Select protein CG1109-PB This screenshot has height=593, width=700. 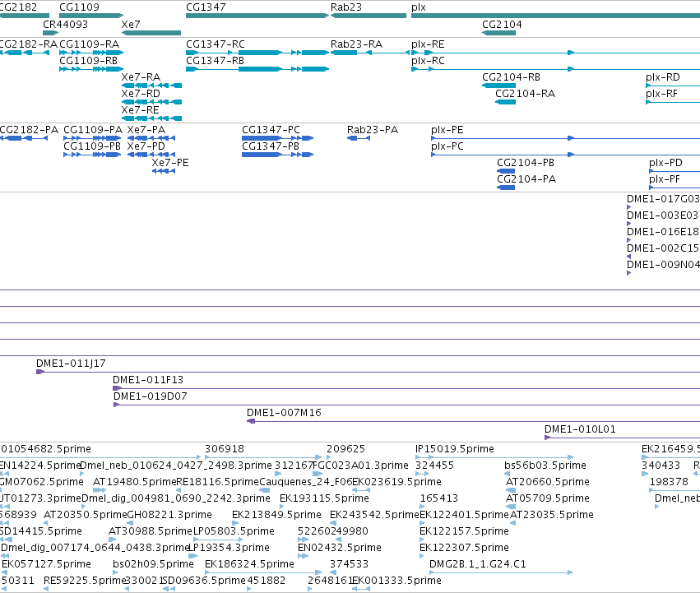click(x=92, y=155)
